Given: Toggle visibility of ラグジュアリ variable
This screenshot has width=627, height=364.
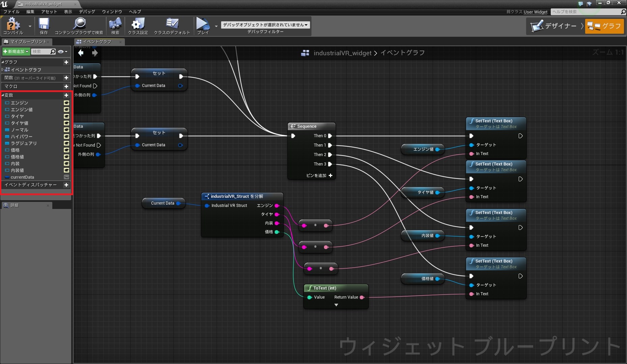Looking at the screenshot, I should (x=66, y=143).
